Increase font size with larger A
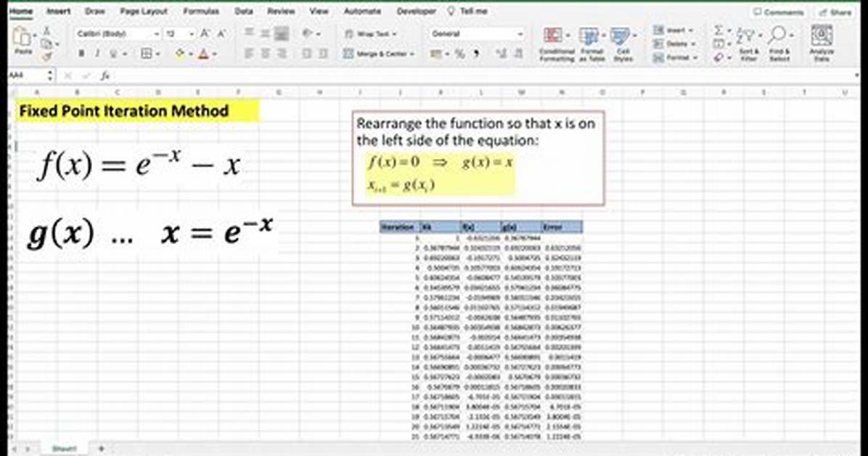The image size is (868, 456). pos(205,34)
